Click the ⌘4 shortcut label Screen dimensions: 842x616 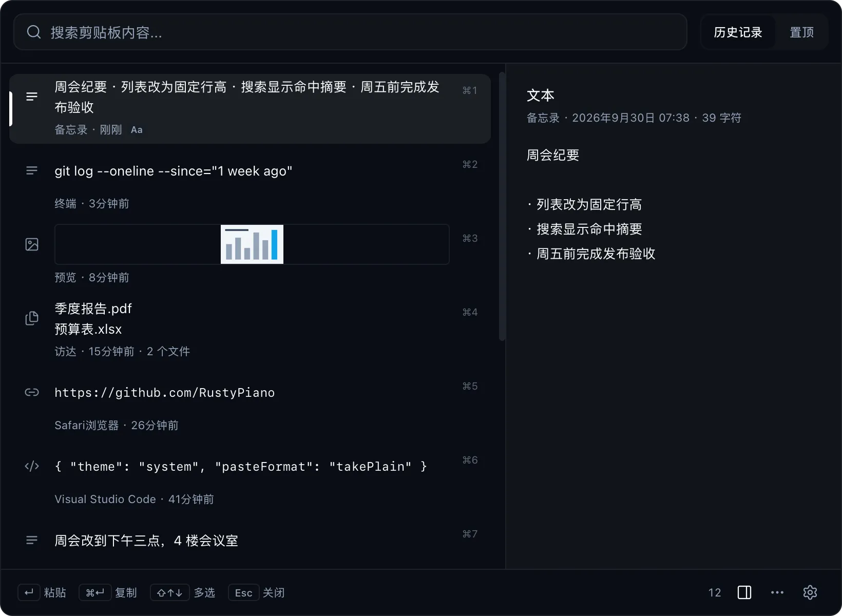[470, 312]
